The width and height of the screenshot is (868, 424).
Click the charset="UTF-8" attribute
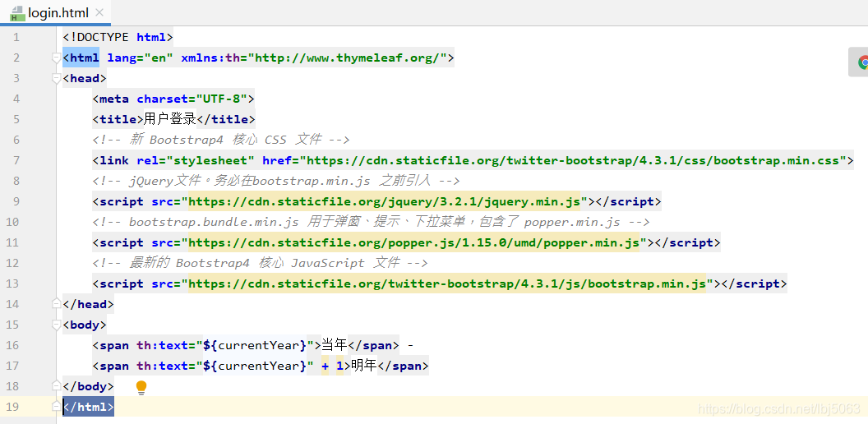(x=192, y=99)
